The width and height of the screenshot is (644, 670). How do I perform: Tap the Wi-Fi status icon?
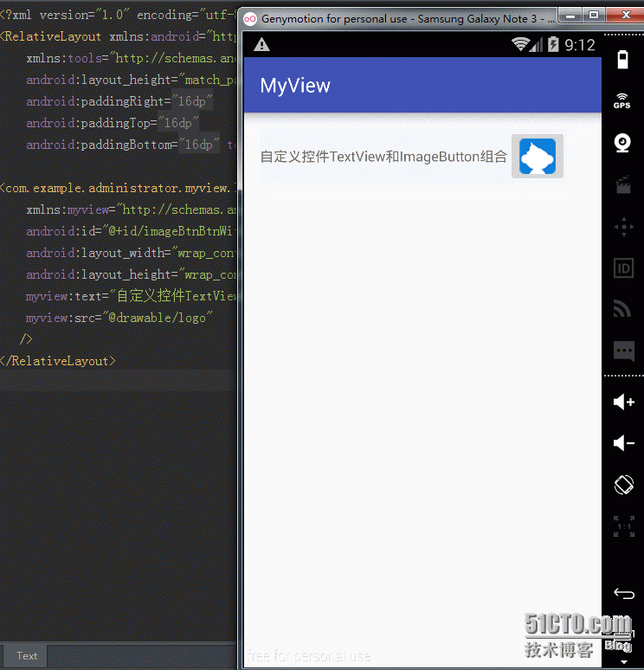point(520,44)
